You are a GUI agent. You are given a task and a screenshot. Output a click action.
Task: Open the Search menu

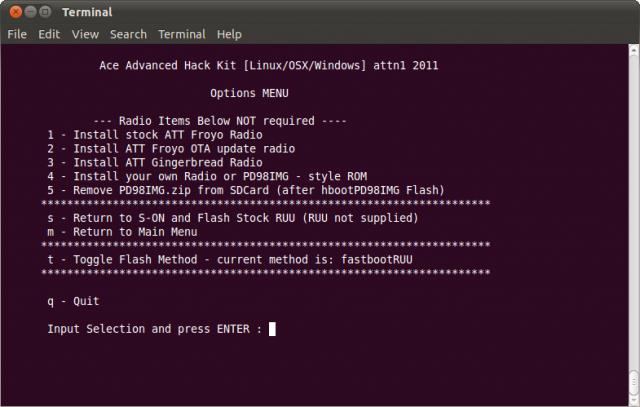point(128,34)
